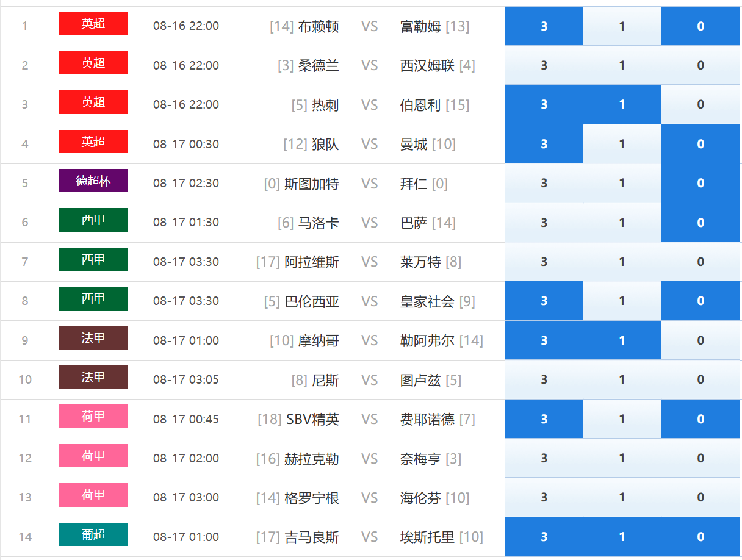The width and height of the screenshot is (742, 560).
Task: Open team 皇家社会
Action: point(427,301)
